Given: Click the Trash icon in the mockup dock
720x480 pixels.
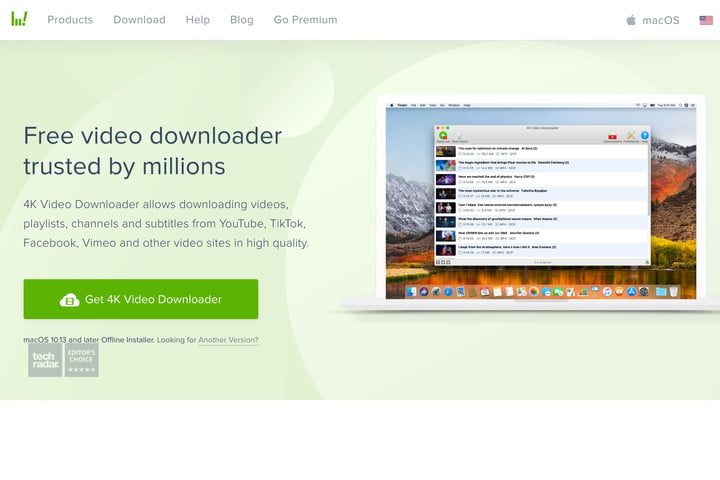Looking at the screenshot, I should (x=674, y=292).
